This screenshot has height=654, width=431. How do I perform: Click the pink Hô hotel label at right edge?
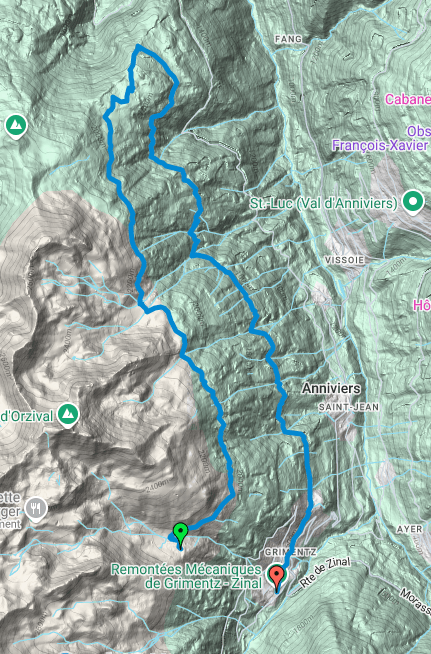pyautogui.click(x=422, y=305)
